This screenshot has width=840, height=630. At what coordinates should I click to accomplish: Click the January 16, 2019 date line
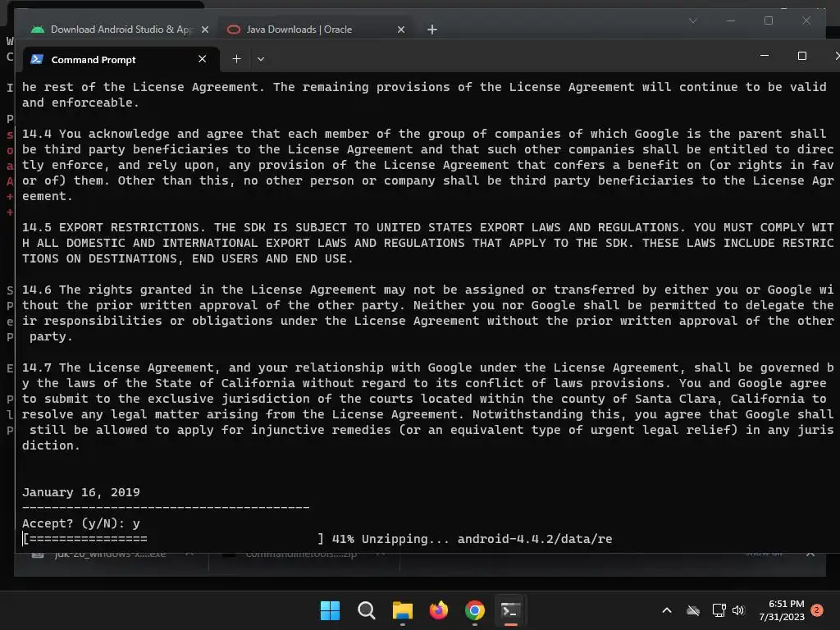pos(81,492)
